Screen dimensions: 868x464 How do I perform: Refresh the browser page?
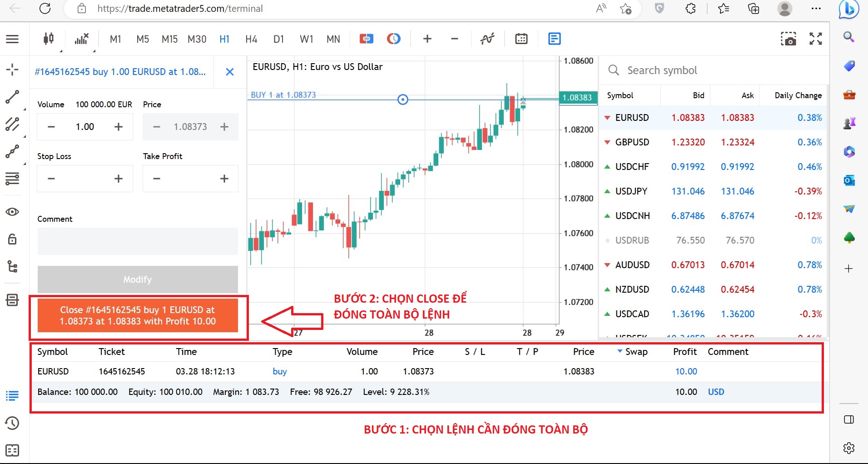(45, 8)
